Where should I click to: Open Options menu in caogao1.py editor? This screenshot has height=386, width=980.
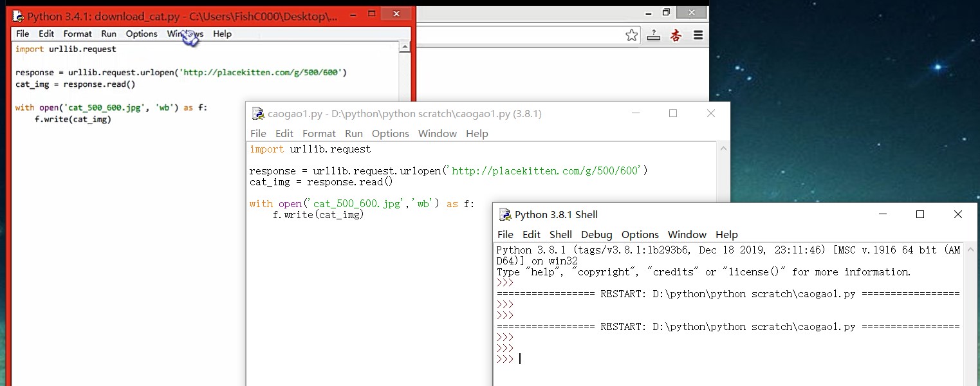click(390, 134)
